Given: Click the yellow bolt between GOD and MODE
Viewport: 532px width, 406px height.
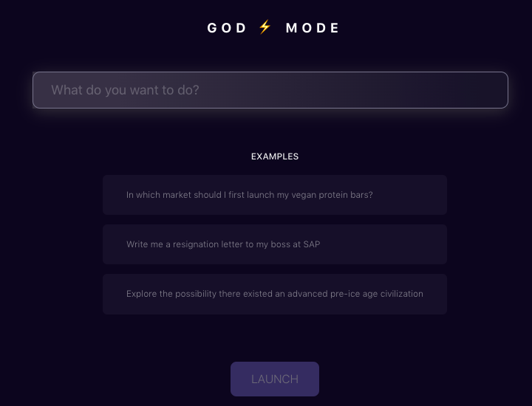Looking at the screenshot, I should tap(265, 27).
